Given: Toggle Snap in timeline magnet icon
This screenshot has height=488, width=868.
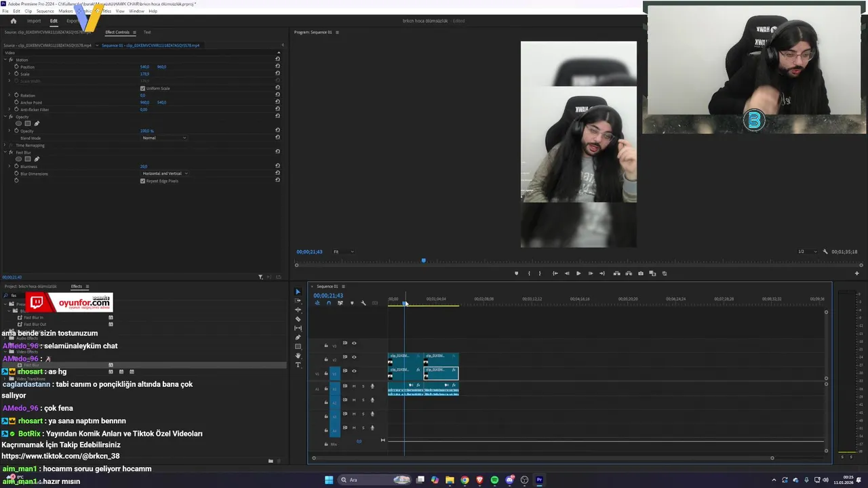Looking at the screenshot, I should pos(328,303).
